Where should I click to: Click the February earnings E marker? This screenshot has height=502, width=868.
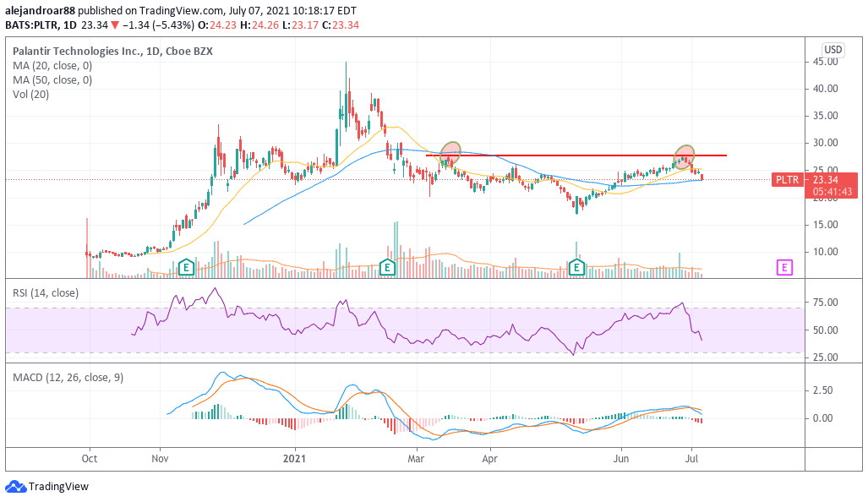click(x=387, y=268)
